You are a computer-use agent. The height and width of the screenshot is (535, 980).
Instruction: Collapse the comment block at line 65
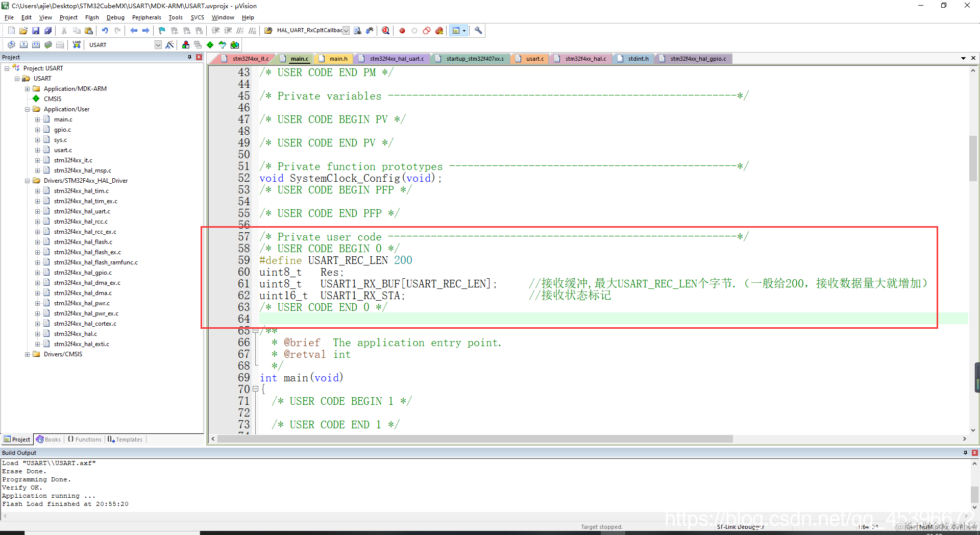[x=255, y=331]
